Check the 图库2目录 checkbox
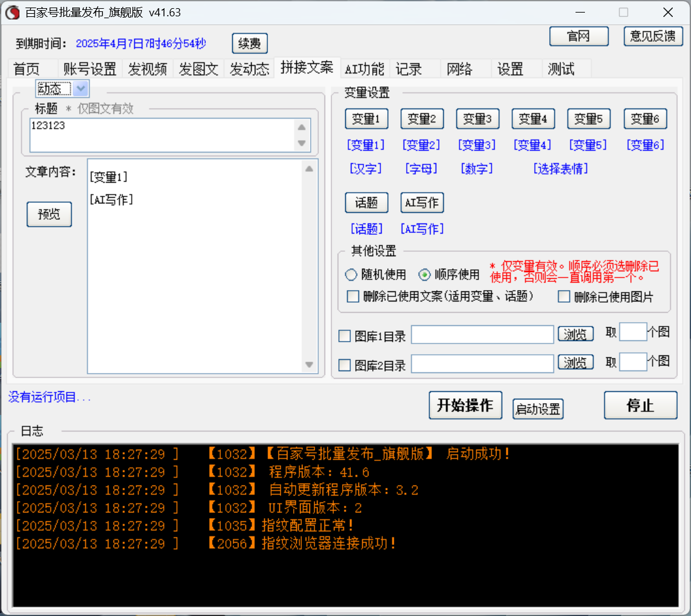This screenshot has height=616, width=691. tap(345, 365)
